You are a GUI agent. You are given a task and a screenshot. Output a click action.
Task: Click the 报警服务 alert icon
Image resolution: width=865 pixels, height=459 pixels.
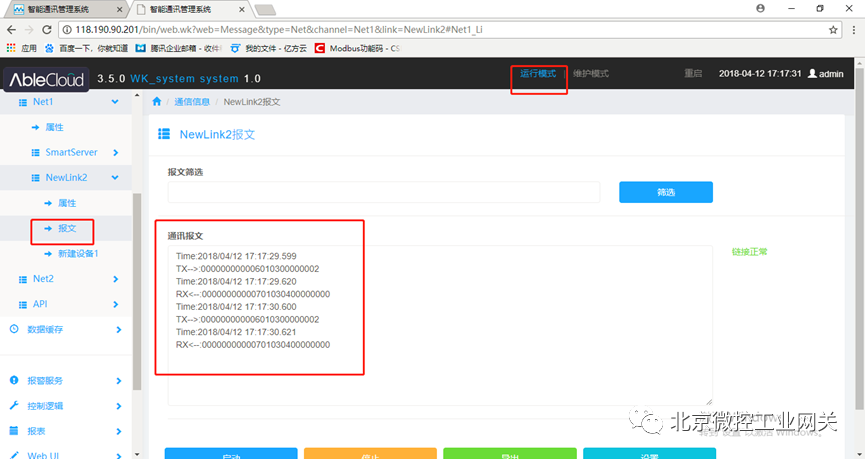[14, 380]
